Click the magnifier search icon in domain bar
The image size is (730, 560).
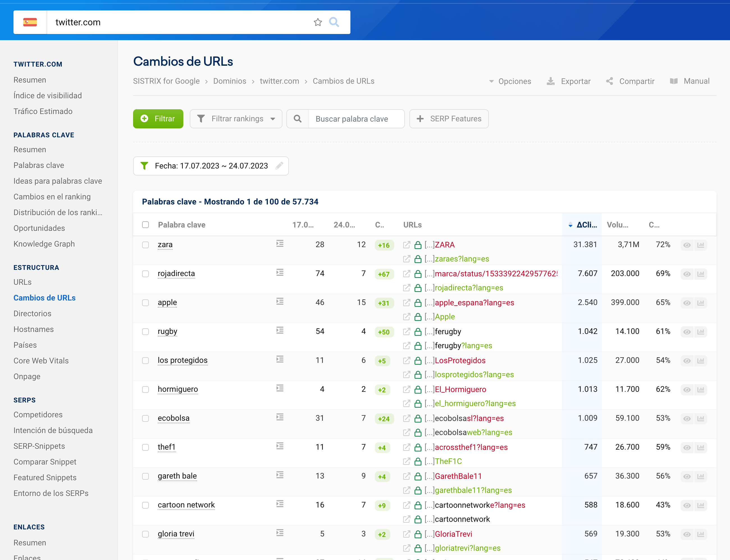coord(334,22)
